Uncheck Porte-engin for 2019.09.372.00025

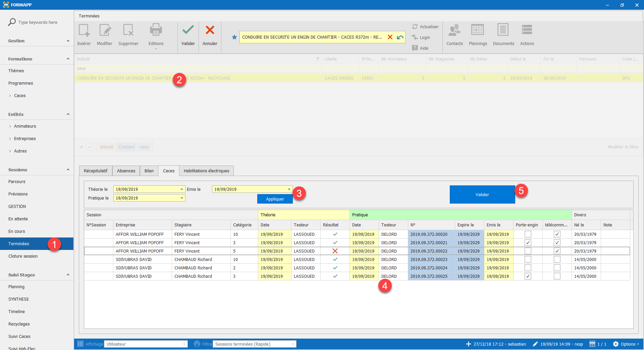tap(528, 276)
